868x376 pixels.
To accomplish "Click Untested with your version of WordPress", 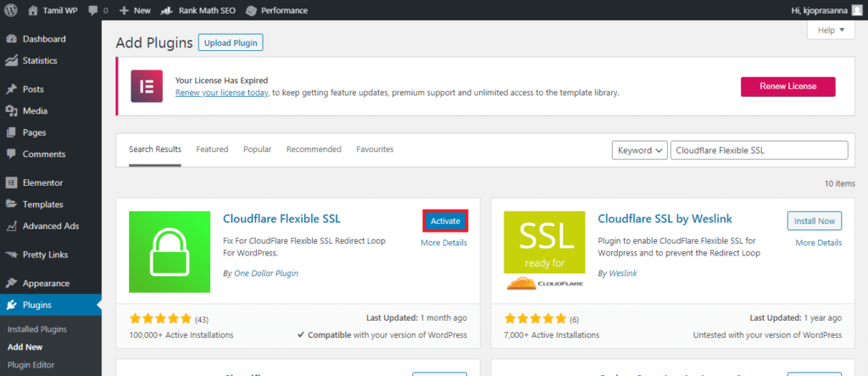I will click(767, 335).
